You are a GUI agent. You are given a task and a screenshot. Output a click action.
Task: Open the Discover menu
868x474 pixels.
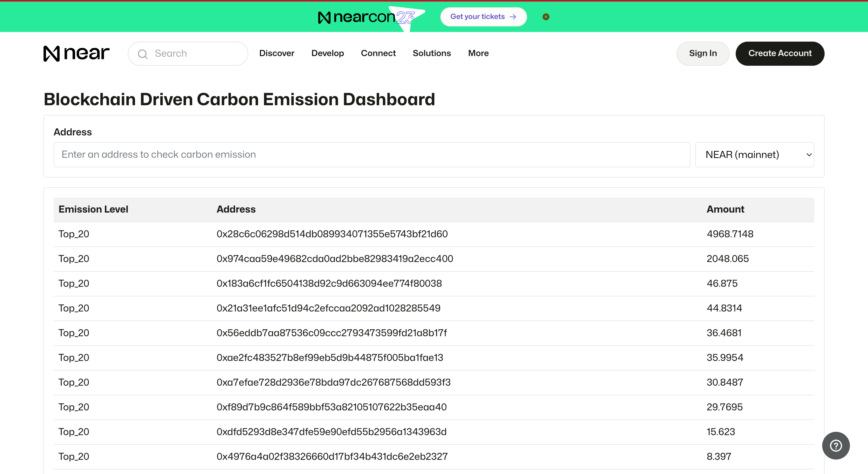pos(277,53)
